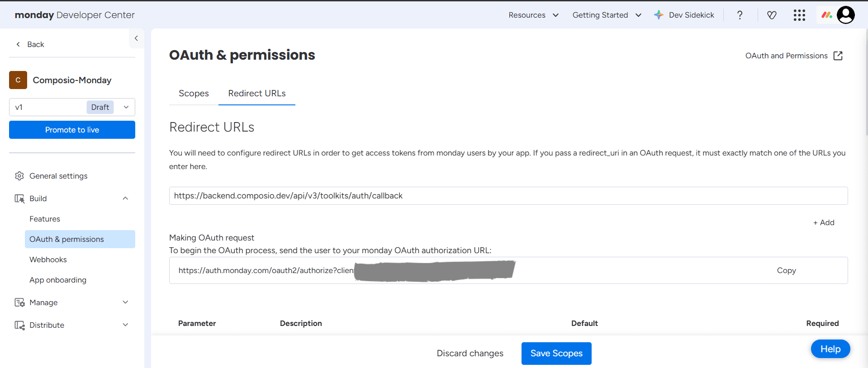Expand the Manage section chevron
Viewport: 868px width, 368px height.
(x=125, y=302)
